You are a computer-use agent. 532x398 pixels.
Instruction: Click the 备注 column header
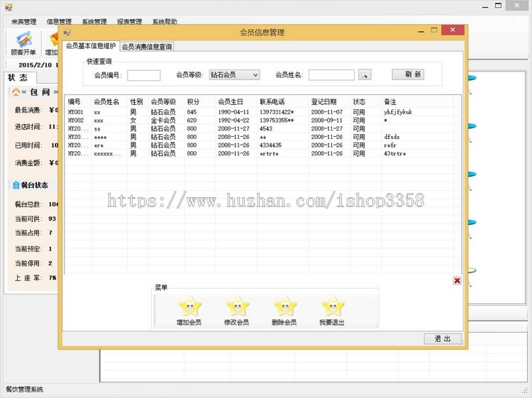(x=417, y=101)
